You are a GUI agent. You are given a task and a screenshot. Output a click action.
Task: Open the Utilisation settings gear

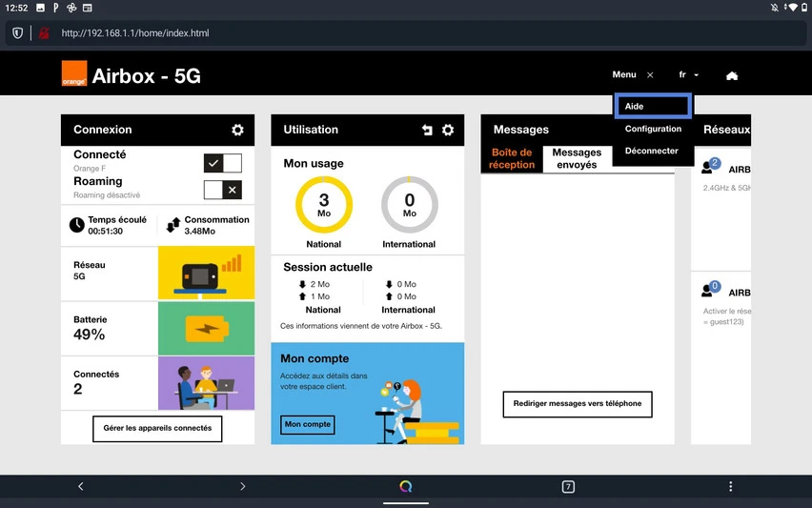(447, 130)
